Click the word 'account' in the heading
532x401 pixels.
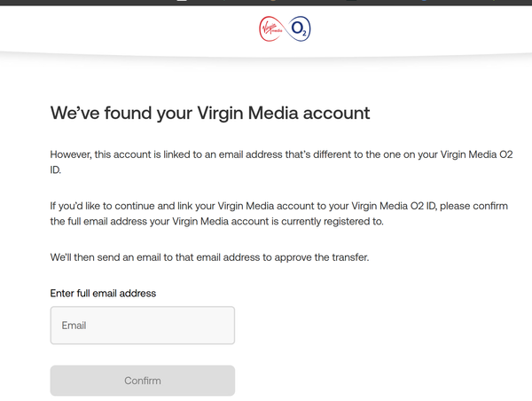[336, 114]
